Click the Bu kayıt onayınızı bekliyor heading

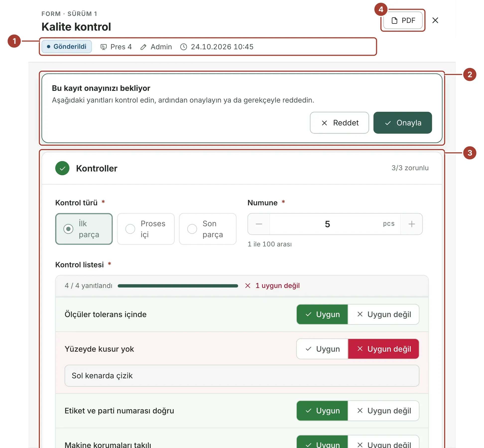[101, 88]
